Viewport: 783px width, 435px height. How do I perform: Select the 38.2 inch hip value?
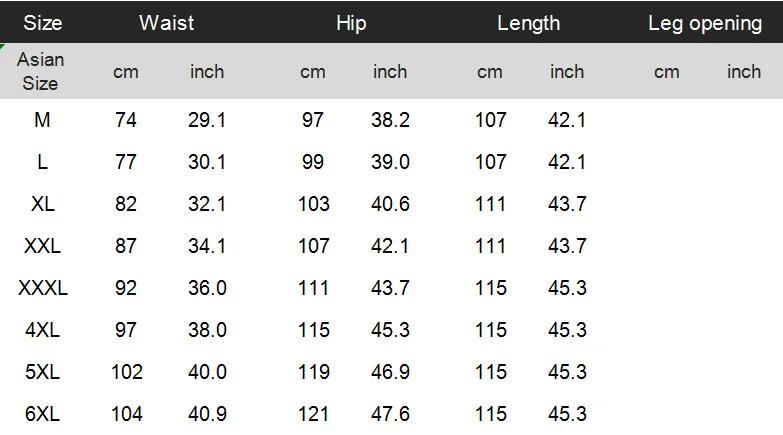tap(390, 121)
